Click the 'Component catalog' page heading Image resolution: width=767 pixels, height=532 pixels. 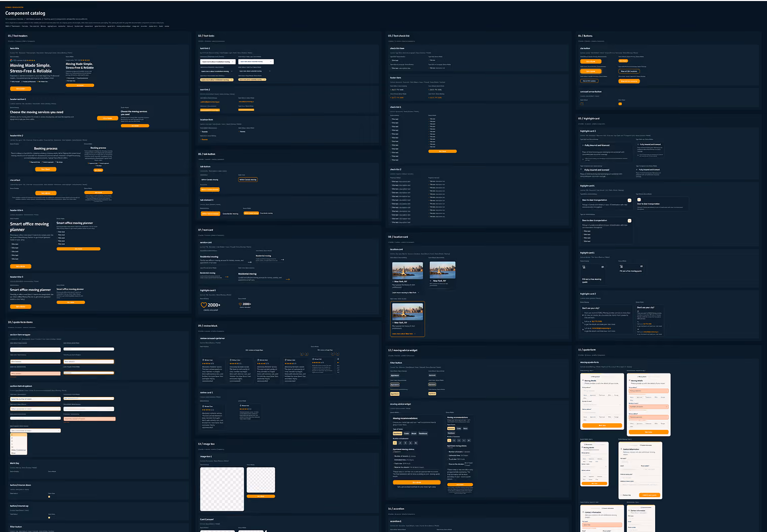25,13
